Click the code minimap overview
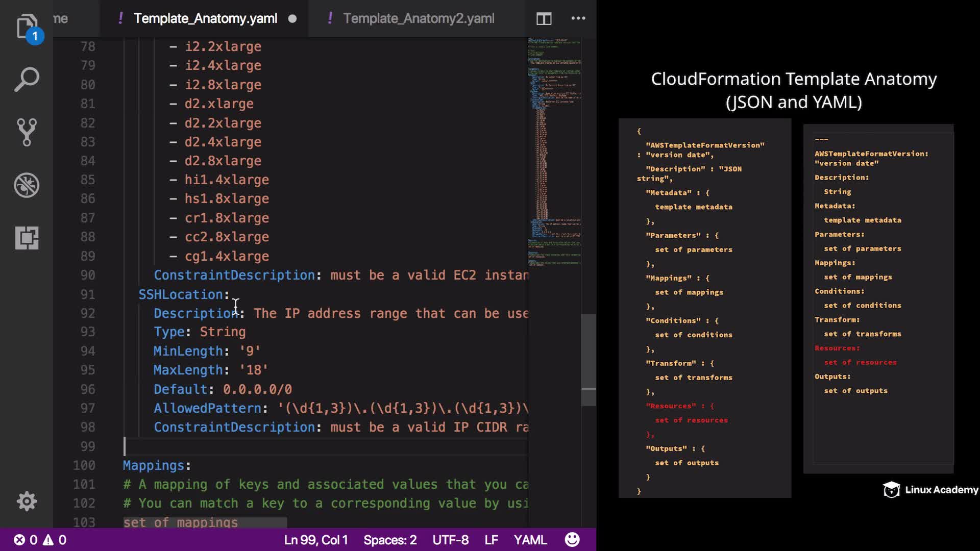Viewport: 980px width, 551px height. click(554, 153)
